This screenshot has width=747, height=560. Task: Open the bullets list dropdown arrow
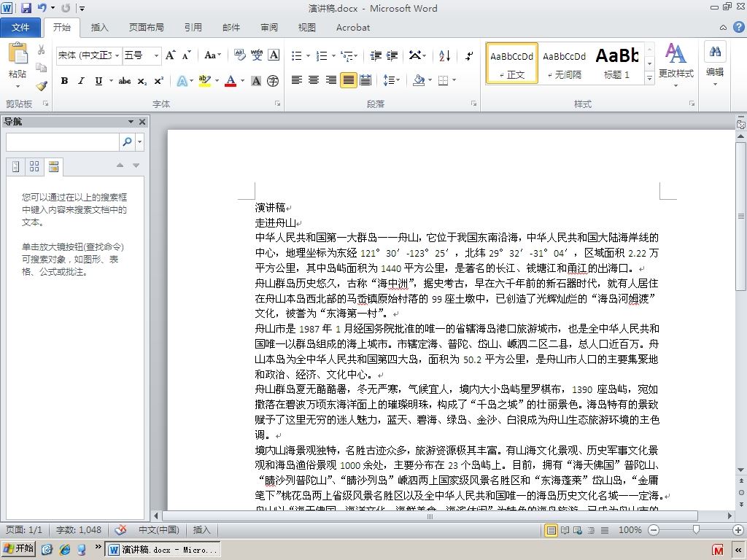[x=309, y=55]
